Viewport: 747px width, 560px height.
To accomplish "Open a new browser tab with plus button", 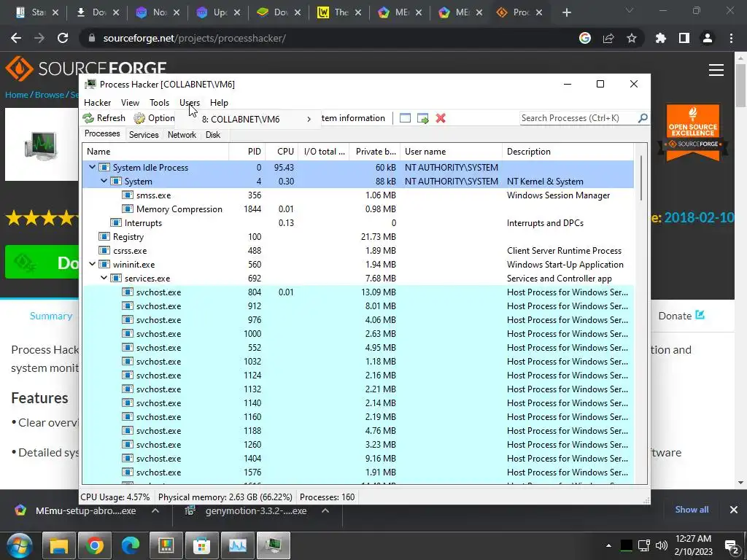I will 566,12.
